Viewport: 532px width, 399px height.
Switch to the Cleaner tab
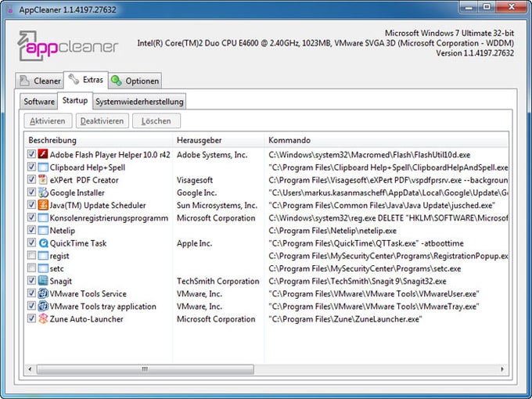point(40,81)
